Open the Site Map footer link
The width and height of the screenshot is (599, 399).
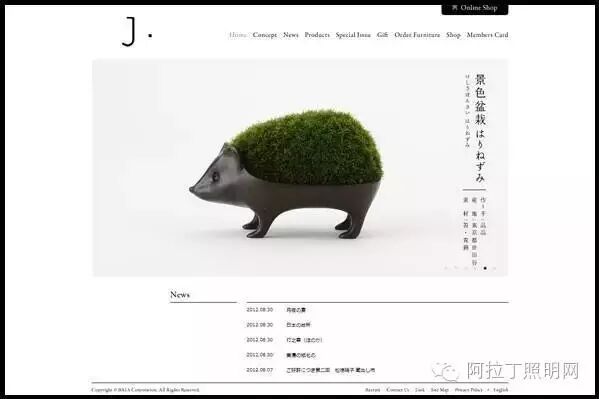(440, 390)
